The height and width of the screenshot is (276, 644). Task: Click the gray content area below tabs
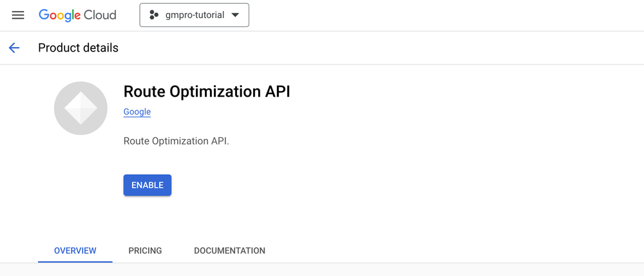click(x=322, y=270)
